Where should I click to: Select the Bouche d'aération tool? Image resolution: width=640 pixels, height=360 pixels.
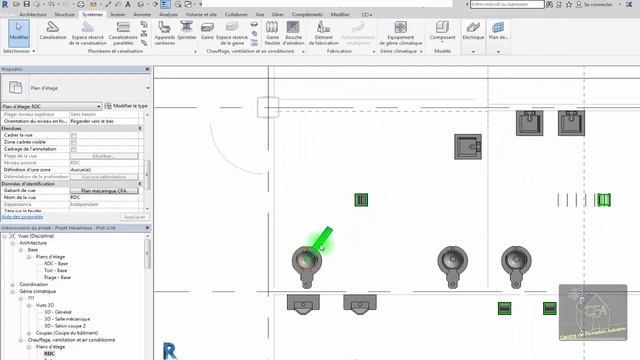point(293,33)
